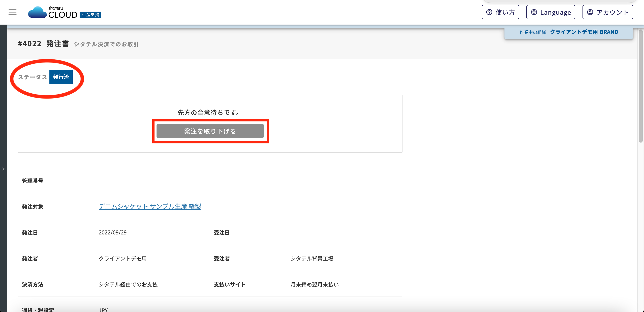The image size is (644, 312).
Task: Click the 発行済 status badge
Action: coord(61,77)
